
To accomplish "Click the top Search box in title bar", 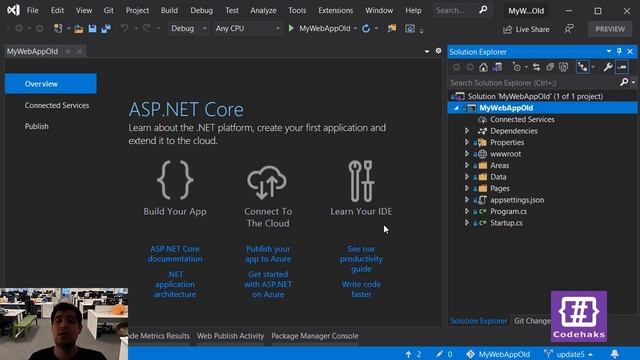I will tap(461, 10).
